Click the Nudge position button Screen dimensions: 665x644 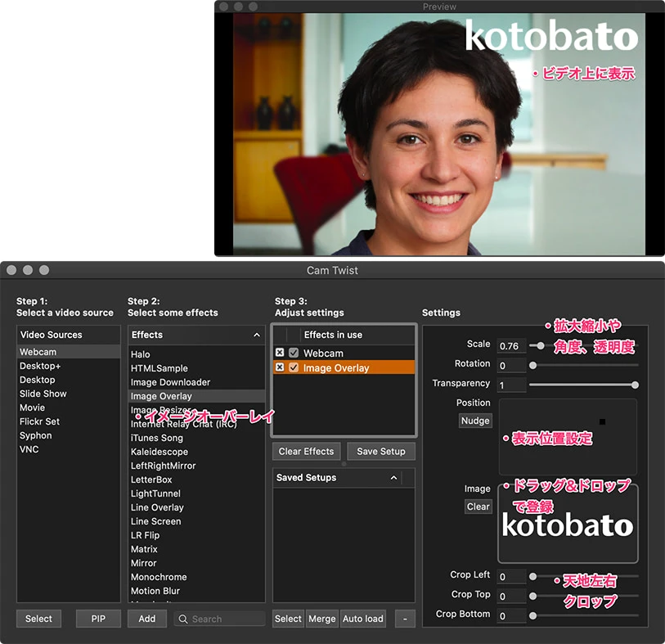(x=474, y=421)
